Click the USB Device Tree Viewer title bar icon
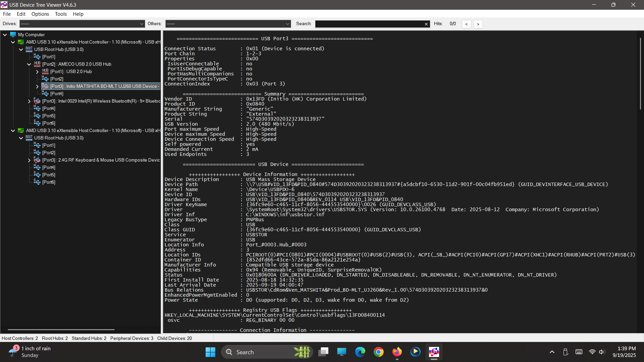Viewport: 644px width, 362px height. [4, 5]
